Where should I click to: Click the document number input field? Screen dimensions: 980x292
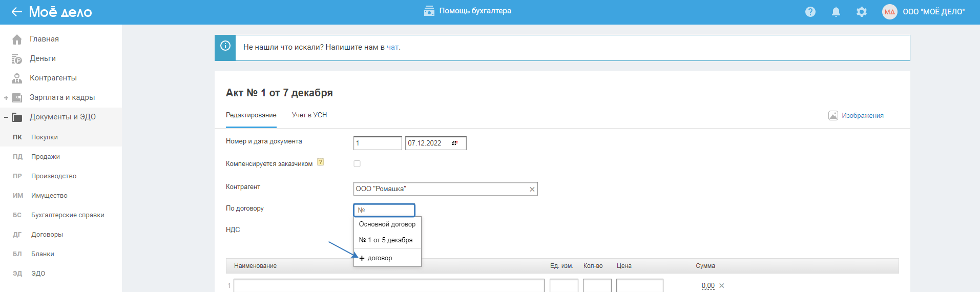[x=377, y=143]
